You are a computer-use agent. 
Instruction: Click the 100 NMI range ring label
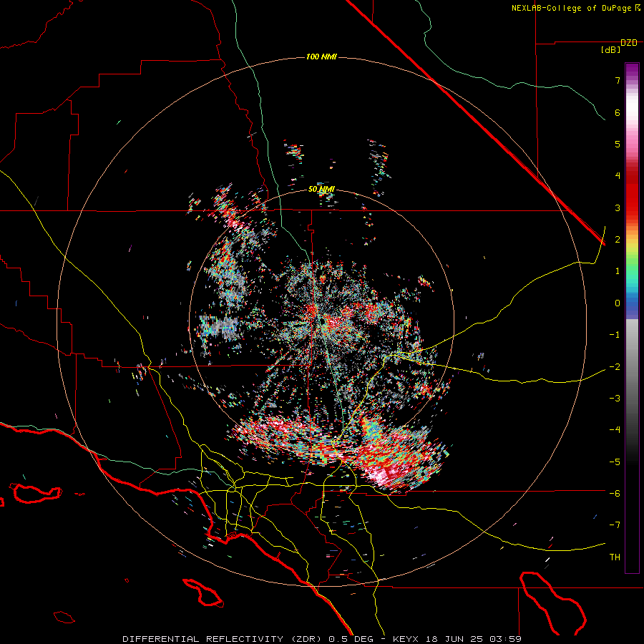tap(321, 57)
